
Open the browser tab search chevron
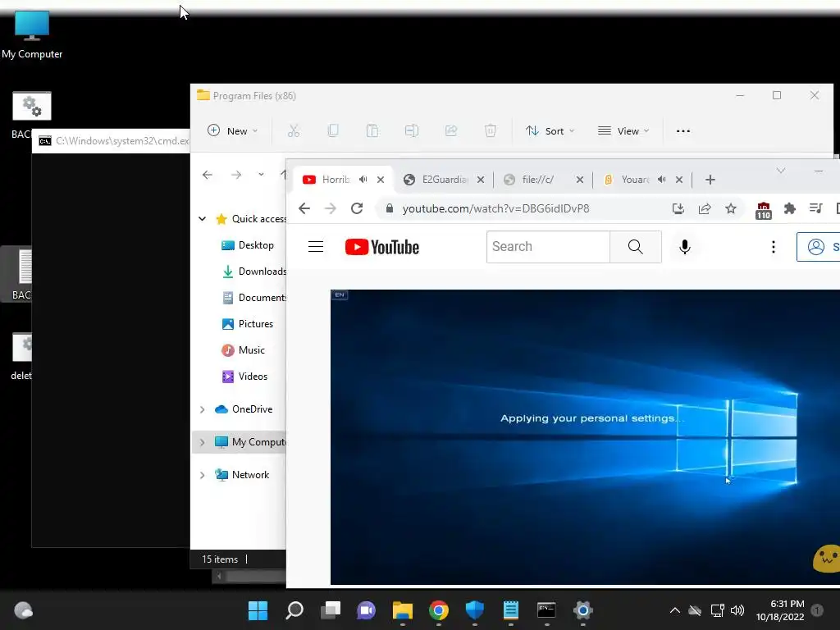click(x=781, y=171)
